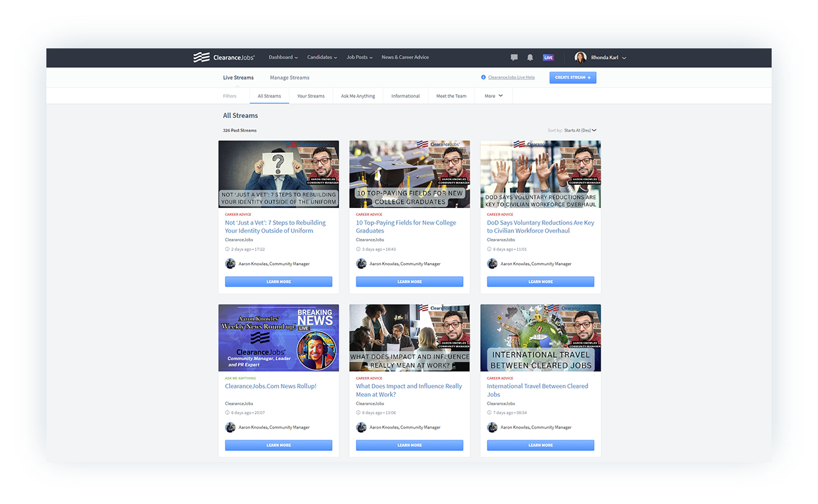Screen dimensions: 818x504
Task: Click Rhonda Karl's profile avatar
Action: (581, 58)
